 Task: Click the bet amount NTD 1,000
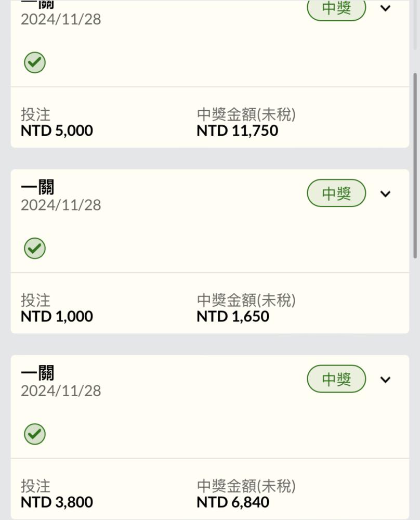coord(57,316)
